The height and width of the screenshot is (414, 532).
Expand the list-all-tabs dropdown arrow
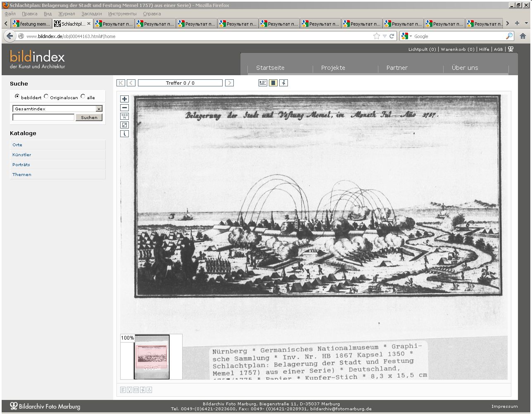pyautogui.click(x=526, y=24)
